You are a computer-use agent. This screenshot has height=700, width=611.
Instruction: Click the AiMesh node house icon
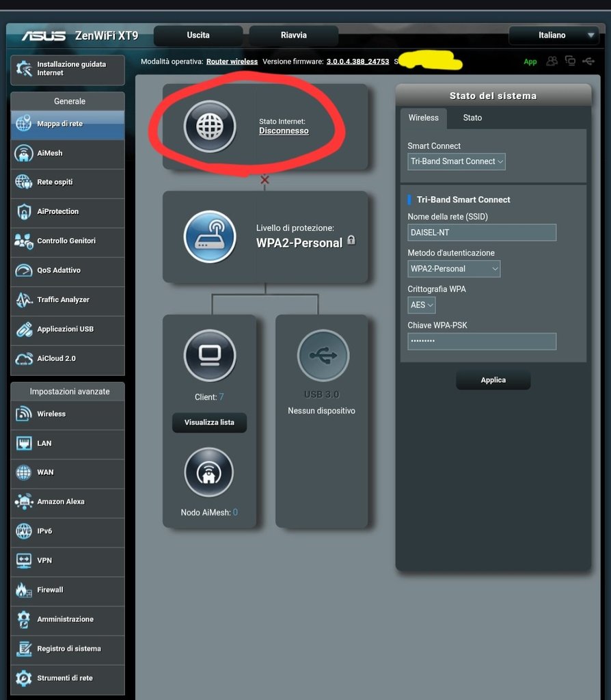coord(209,473)
